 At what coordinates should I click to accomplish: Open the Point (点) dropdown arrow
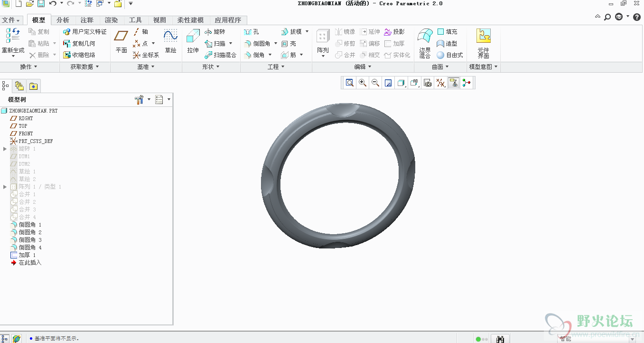click(153, 44)
